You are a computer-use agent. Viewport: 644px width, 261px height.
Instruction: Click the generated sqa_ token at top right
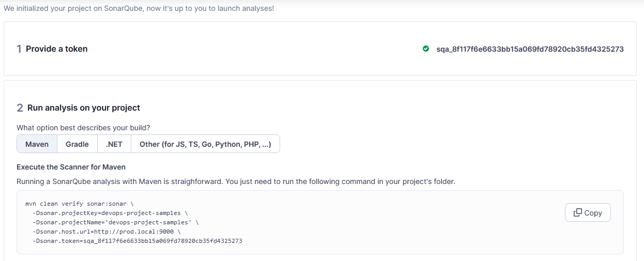530,49
